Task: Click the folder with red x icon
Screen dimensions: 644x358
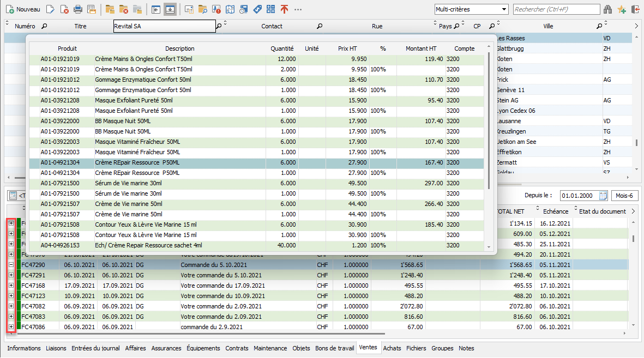Action: pyautogui.click(x=123, y=9)
